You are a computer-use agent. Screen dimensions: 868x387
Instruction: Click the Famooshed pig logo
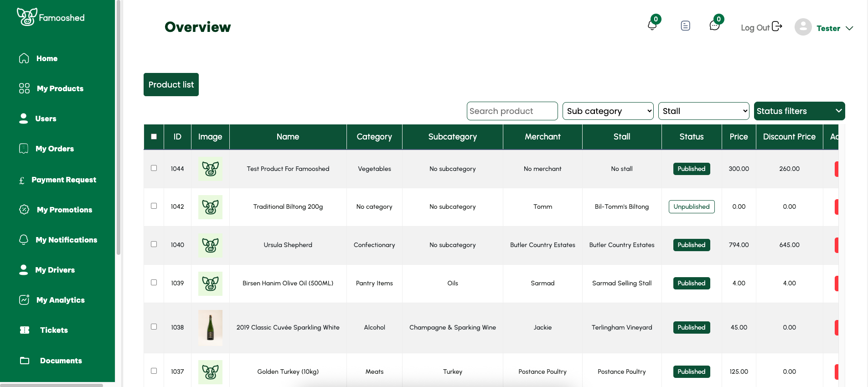[x=26, y=17]
